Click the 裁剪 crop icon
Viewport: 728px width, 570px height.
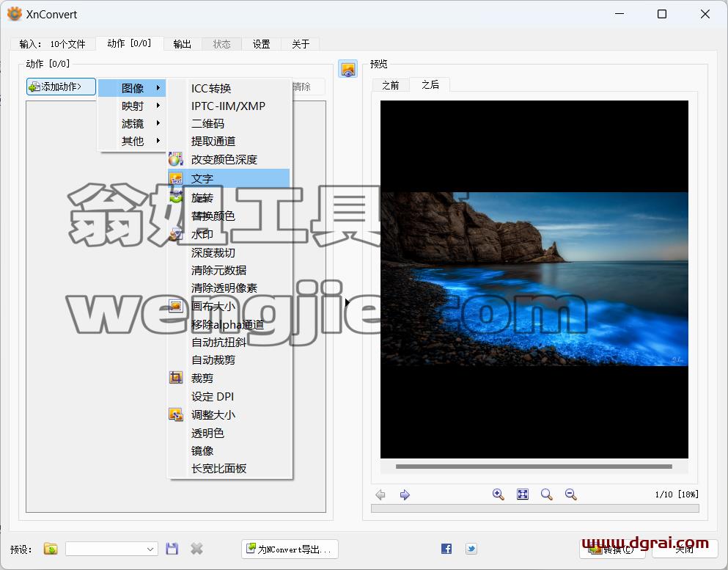175,378
